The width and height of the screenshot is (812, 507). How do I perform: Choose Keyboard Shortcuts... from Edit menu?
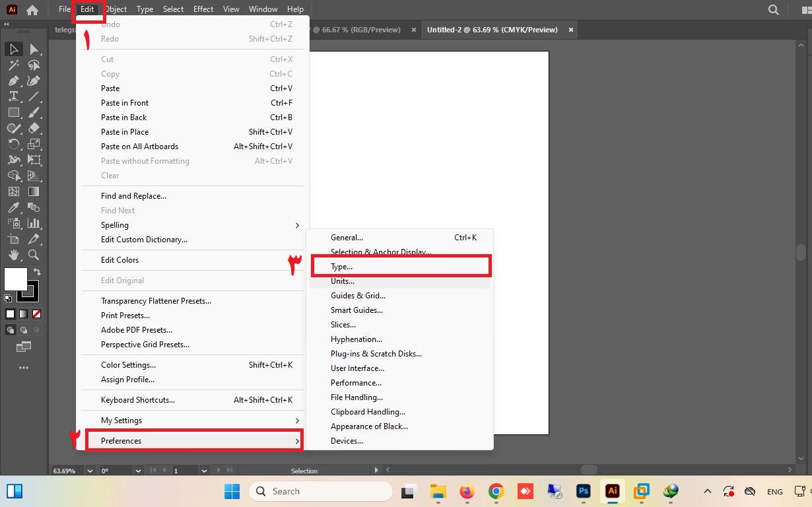tap(138, 400)
